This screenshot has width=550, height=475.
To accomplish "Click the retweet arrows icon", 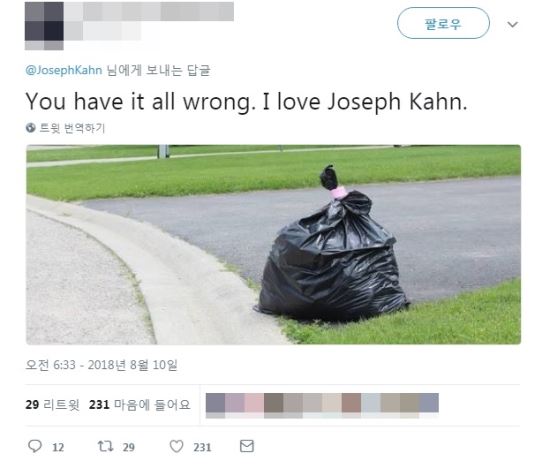I will pyautogui.click(x=105, y=446).
